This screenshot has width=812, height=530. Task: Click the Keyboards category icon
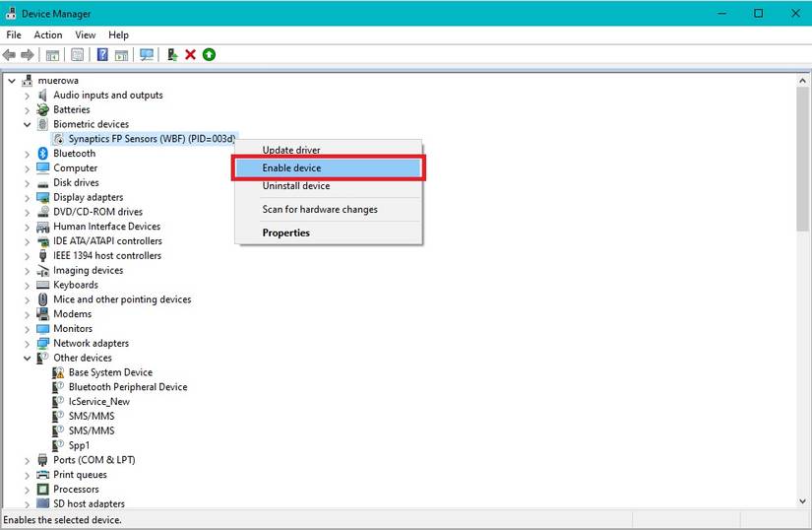43,285
